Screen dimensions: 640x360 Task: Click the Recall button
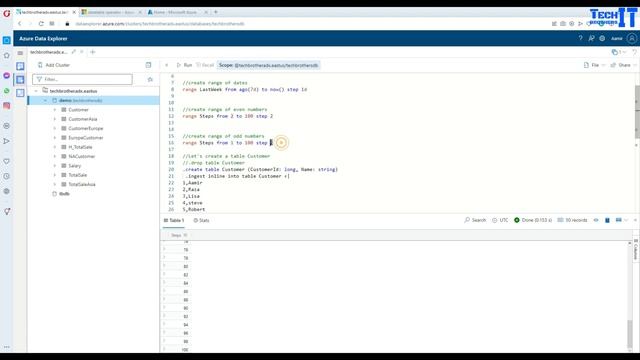coord(205,65)
